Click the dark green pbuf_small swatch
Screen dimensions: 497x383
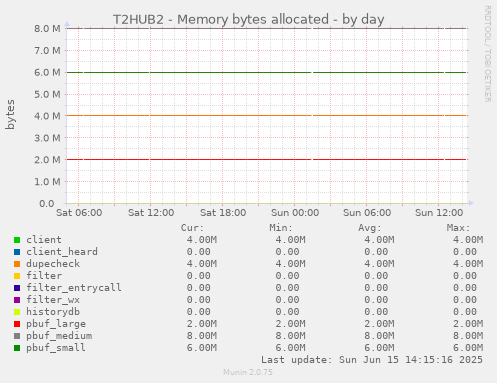click(17, 348)
